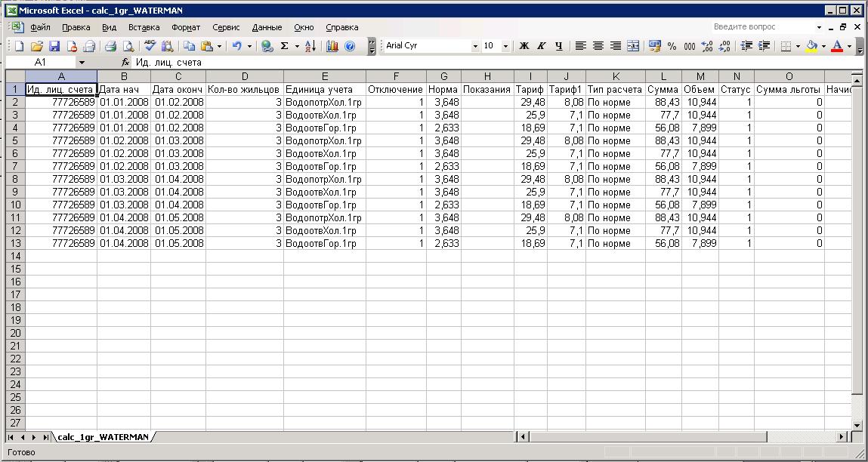Expand the Name Box dropdown arrow
The image size is (868, 462).
[82, 63]
